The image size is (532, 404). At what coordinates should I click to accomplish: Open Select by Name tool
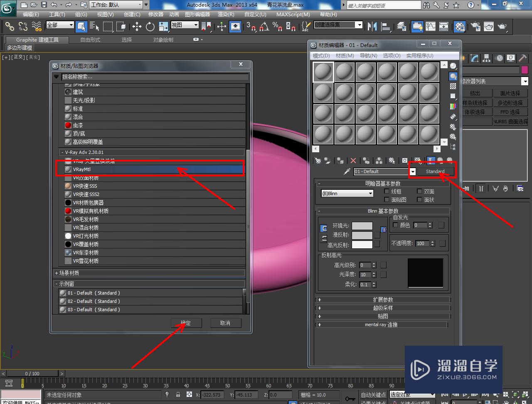tap(94, 27)
